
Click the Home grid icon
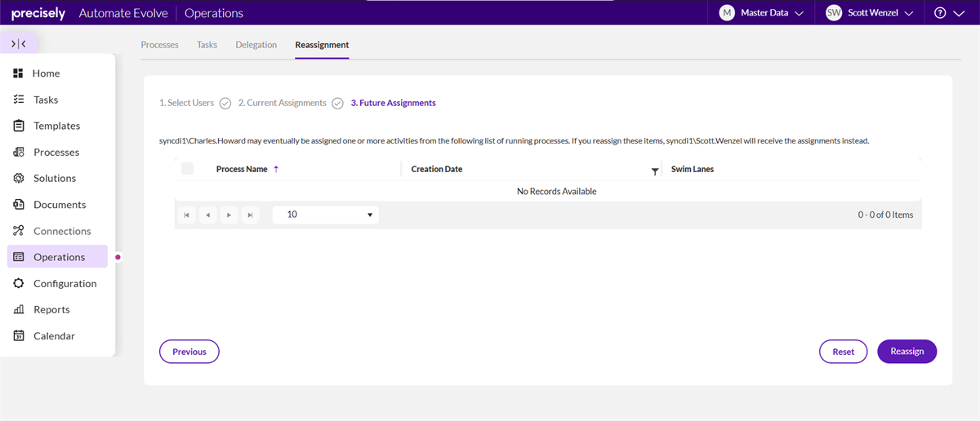tap(18, 73)
